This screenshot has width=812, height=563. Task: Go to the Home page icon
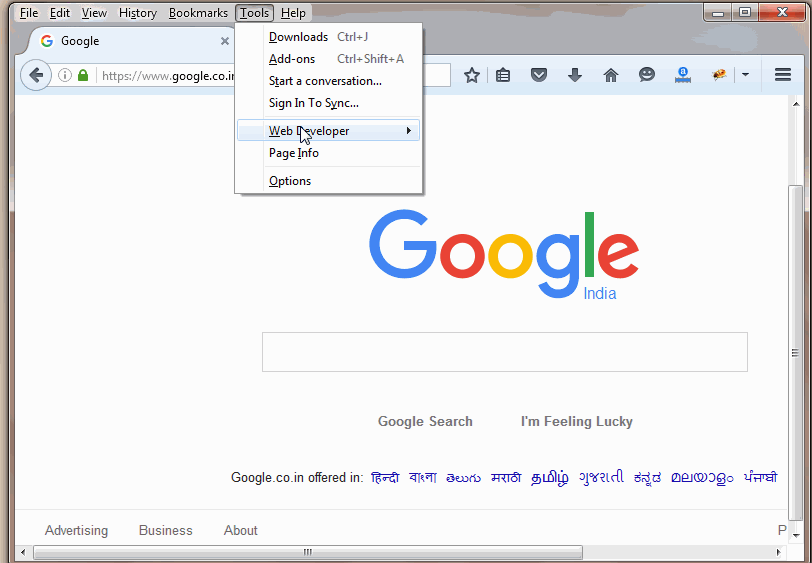(611, 76)
